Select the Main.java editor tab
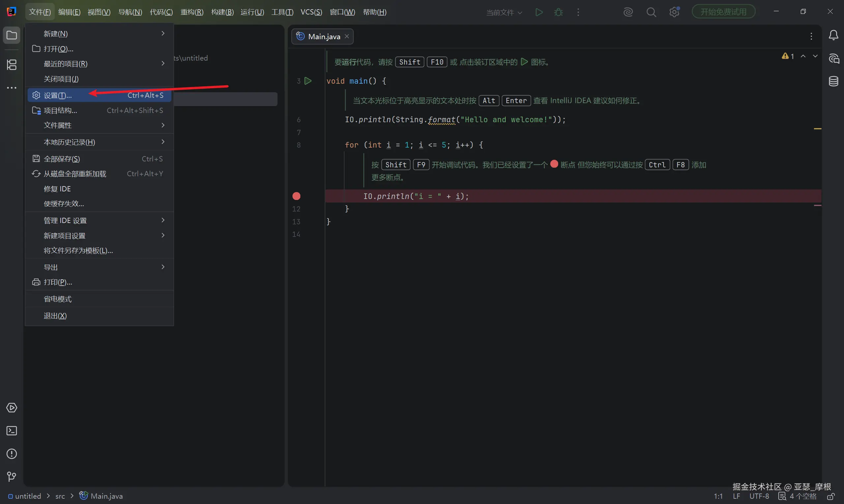The height and width of the screenshot is (504, 844). 322,36
